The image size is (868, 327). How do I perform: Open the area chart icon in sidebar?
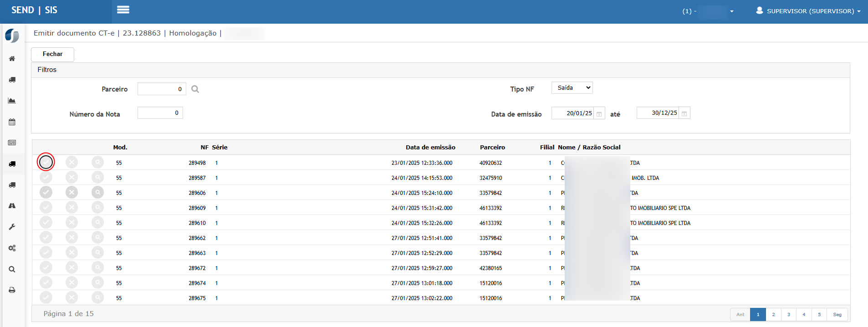[12, 101]
